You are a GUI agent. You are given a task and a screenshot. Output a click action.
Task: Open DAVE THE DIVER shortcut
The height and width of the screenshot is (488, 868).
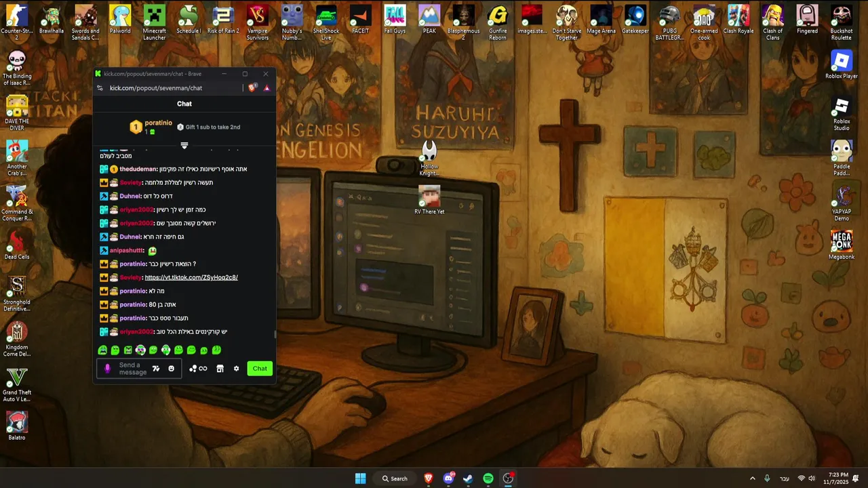(x=17, y=112)
